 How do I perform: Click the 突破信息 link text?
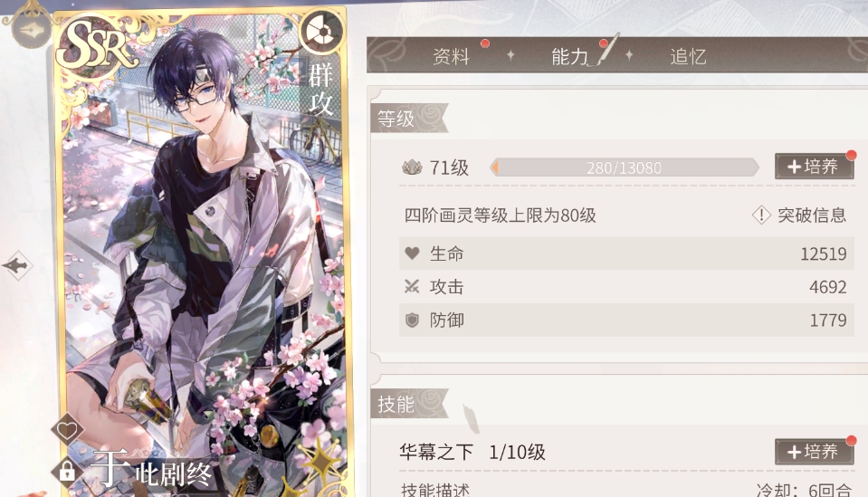(x=812, y=215)
